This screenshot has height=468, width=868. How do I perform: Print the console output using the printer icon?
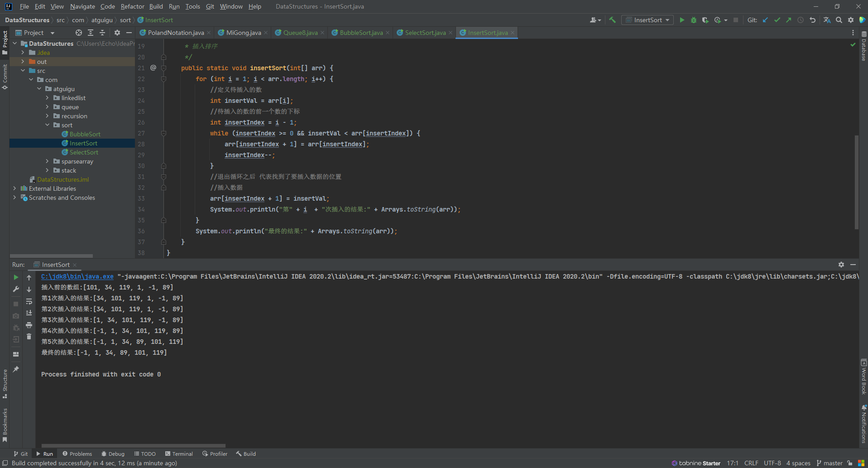[29, 325]
